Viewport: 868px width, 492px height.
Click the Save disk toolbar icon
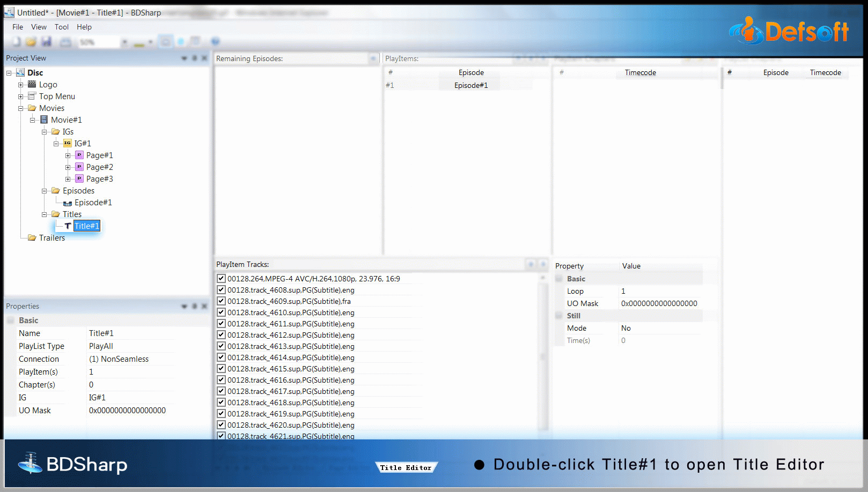click(47, 42)
